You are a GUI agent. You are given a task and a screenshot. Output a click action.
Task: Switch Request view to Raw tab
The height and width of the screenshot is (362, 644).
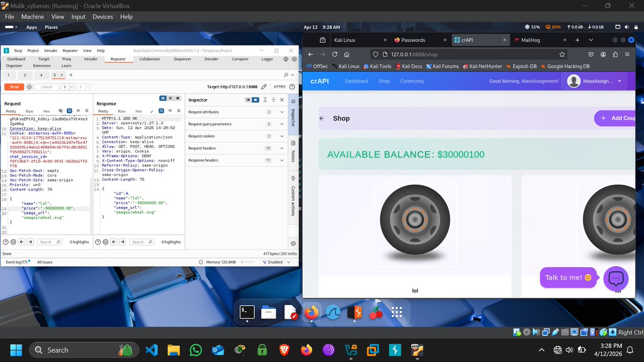(30, 111)
